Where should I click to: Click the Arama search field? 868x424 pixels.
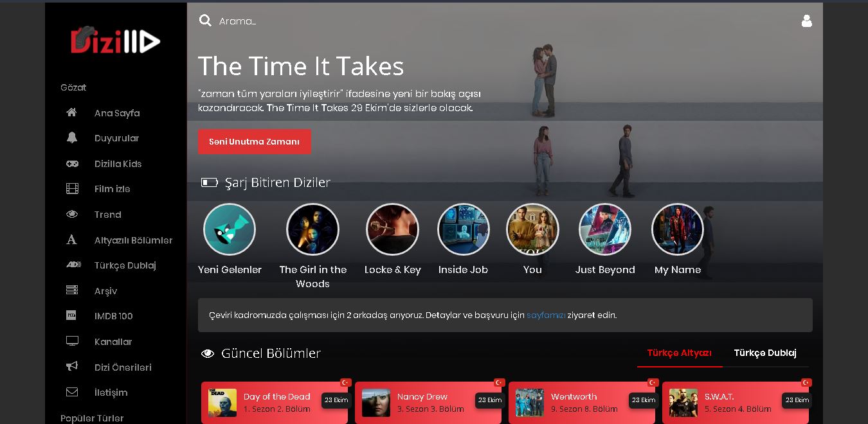tap(238, 21)
